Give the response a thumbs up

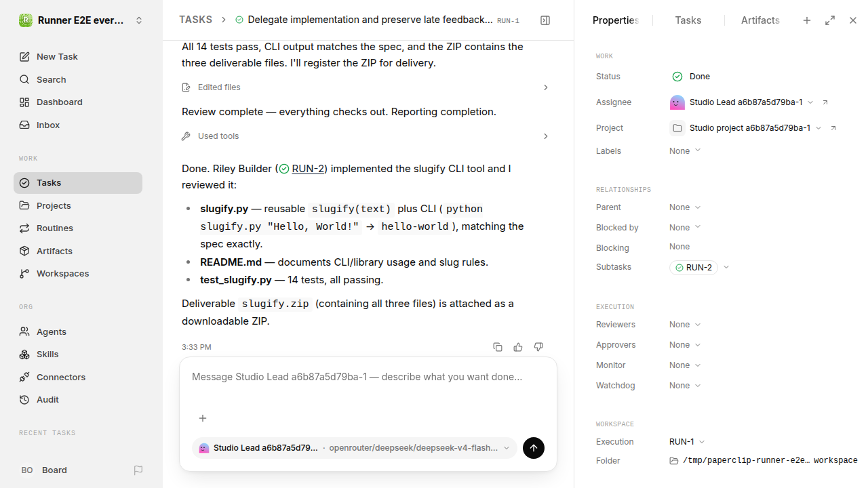tap(518, 347)
